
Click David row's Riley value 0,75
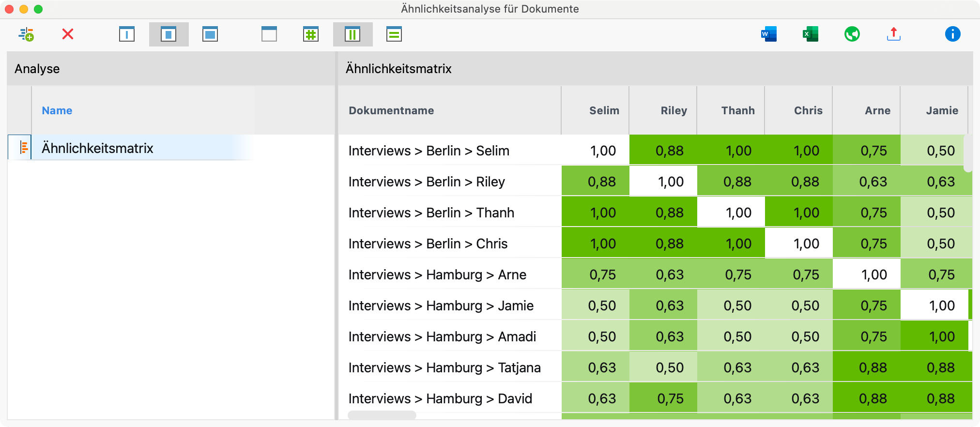click(663, 397)
